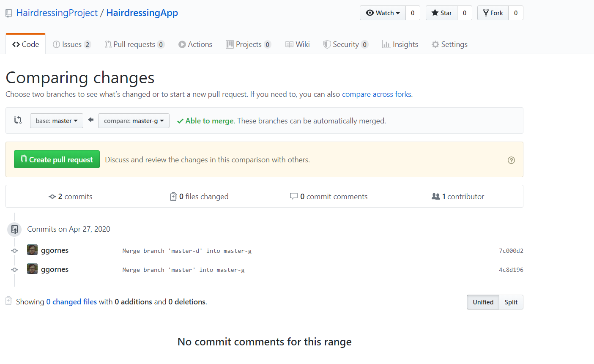Click the Commits on Apr 27, 2020 text

pyautogui.click(x=68, y=229)
